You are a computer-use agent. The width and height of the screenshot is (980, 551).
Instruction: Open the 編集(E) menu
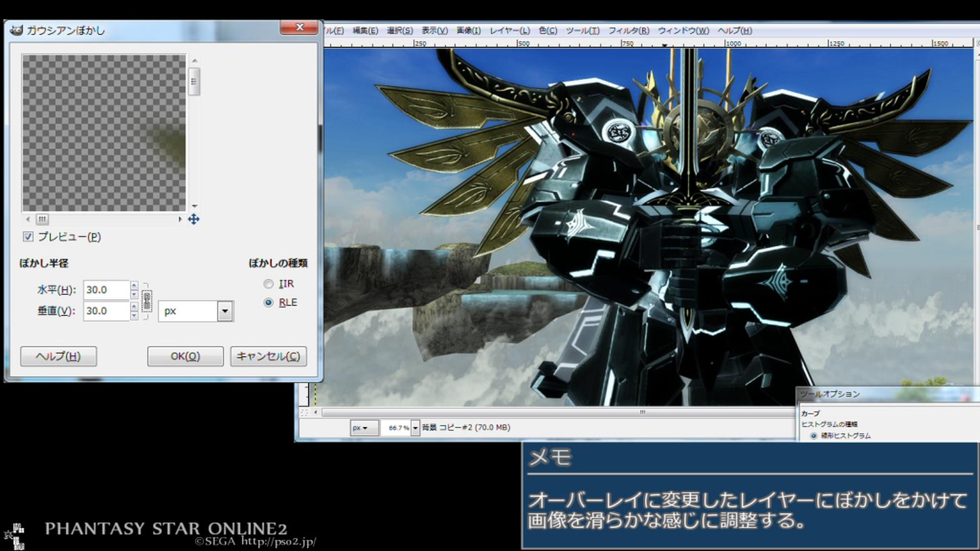pos(365,30)
